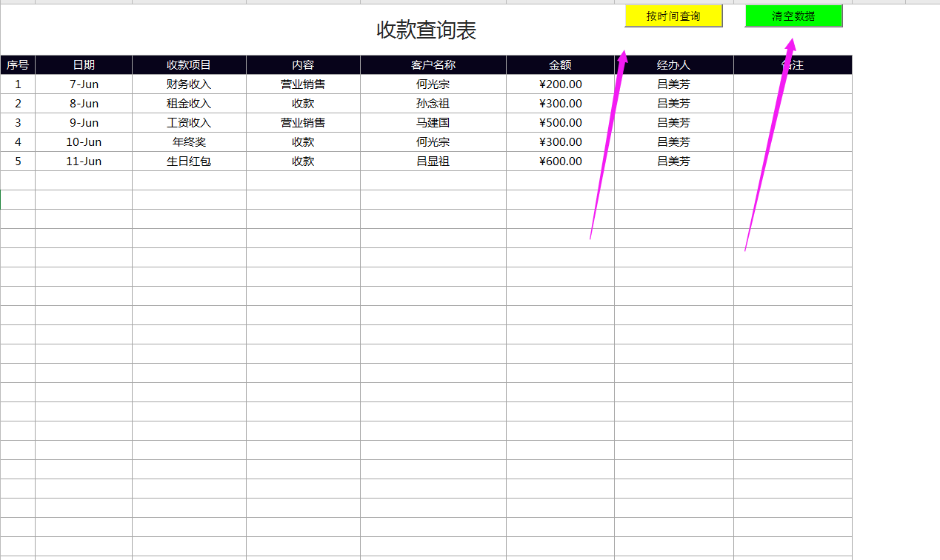940x560 pixels.
Task: Click the 吕美芳 cell in row 4
Action: pyautogui.click(x=672, y=141)
